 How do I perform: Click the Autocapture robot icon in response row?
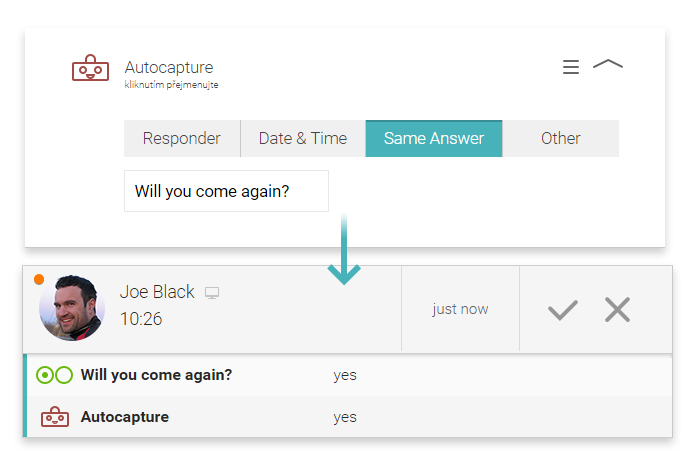point(55,417)
